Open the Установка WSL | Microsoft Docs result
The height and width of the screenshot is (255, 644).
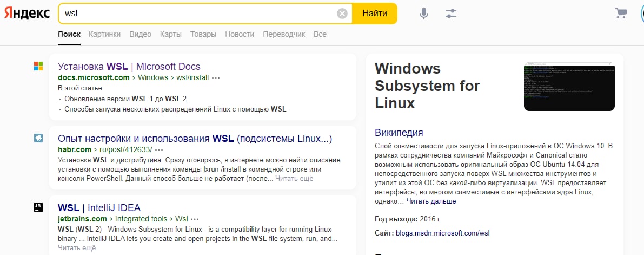point(129,66)
